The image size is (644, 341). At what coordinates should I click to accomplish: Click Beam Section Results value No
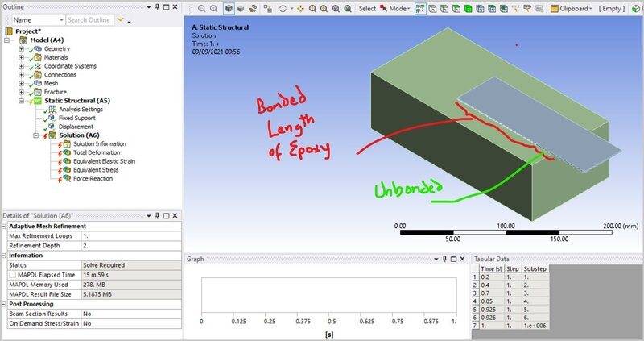tap(131, 314)
